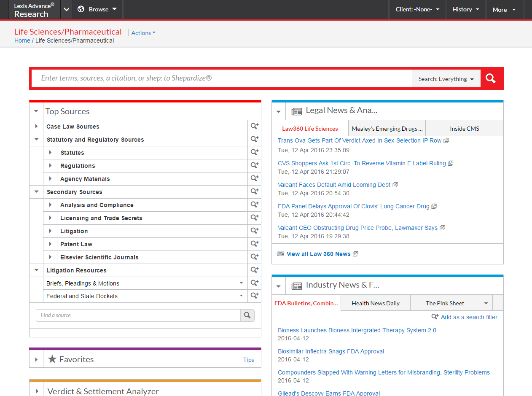This screenshot has width=532, height=396.
Task: Open Bioness Launches Intergrated Therapy System article
Action: click(x=357, y=330)
